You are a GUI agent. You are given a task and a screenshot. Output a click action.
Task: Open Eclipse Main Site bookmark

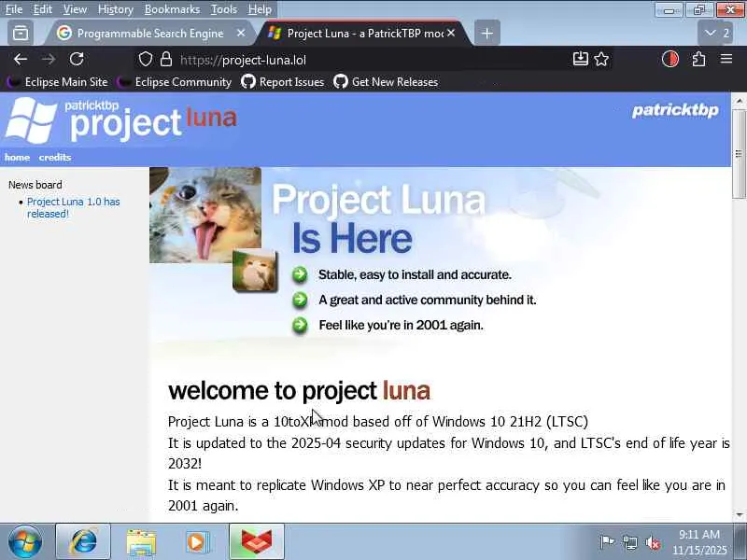[x=58, y=82]
